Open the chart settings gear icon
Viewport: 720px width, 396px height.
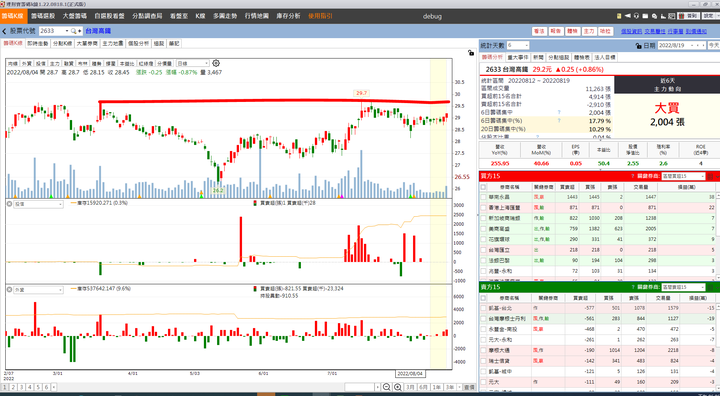pos(216,63)
